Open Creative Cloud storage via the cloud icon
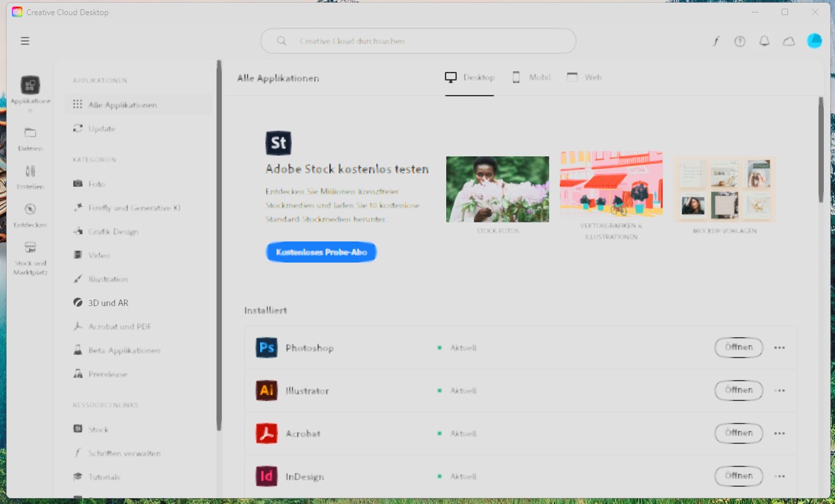Screen dimensions: 835x504 (788, 41)
